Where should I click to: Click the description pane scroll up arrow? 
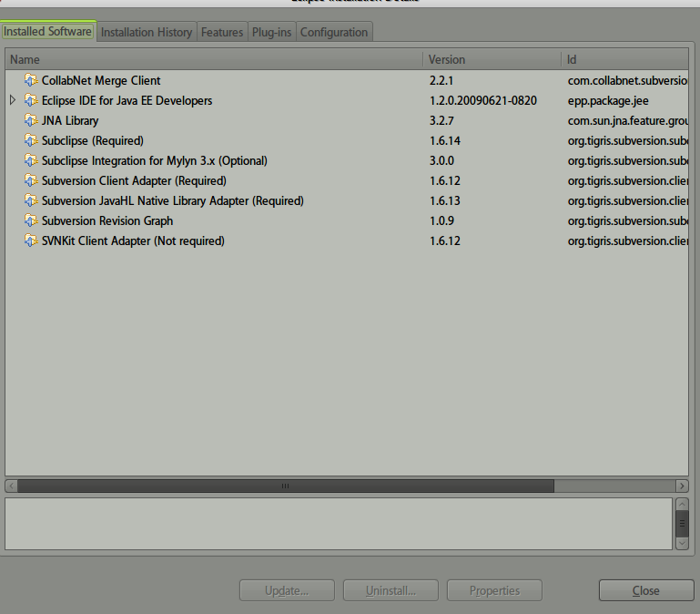682,505
